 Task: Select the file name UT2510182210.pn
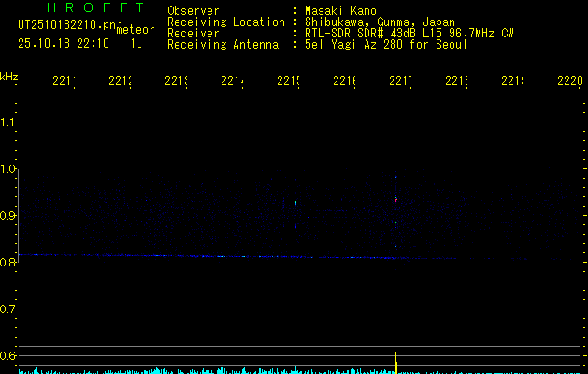point(67,25)
